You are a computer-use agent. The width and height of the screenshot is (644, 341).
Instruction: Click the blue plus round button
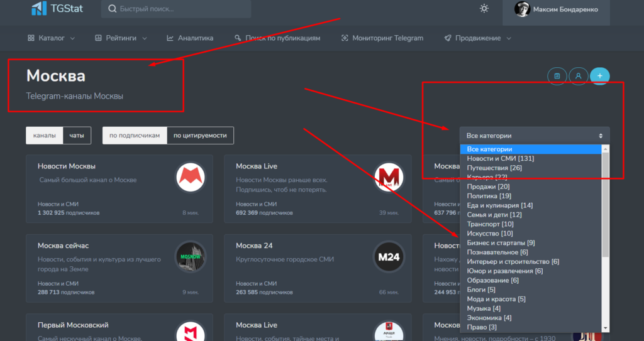(599, 76)
